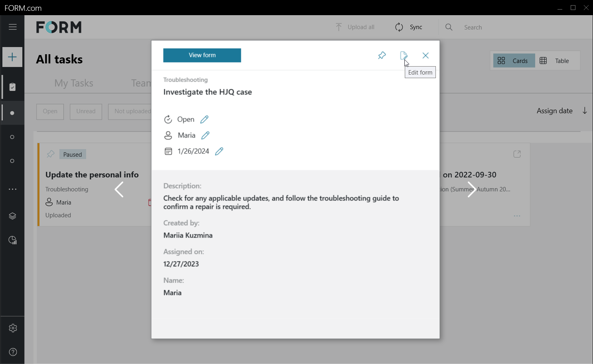Image resolution: width=593 pixels, height=364 pixels.
Task: Toggle the Open filter chip
Action: point(50,111)
